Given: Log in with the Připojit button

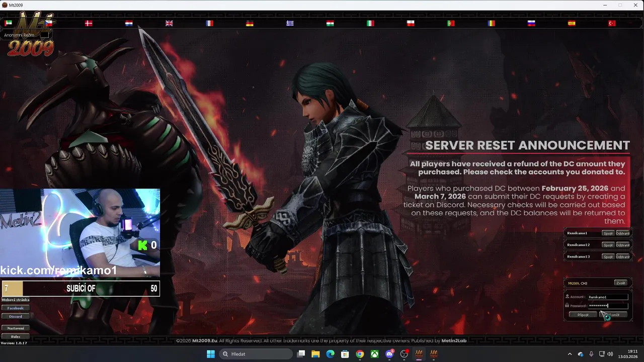Looking at the screenshot, I should [583, 315].
